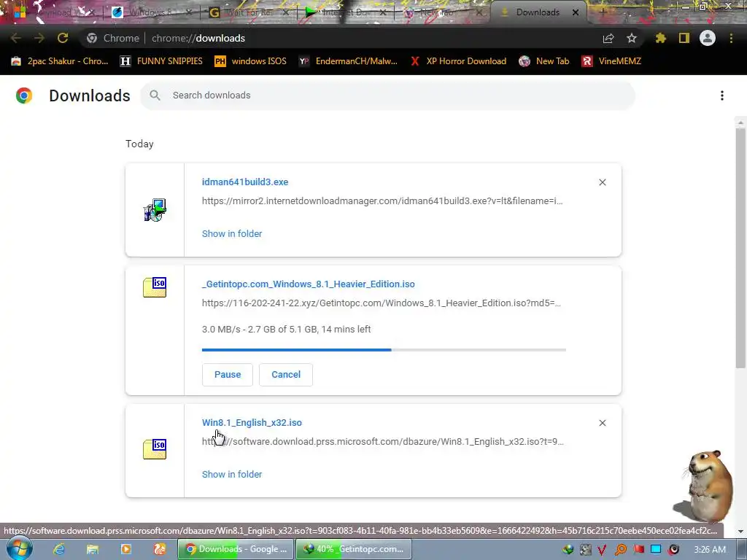Image resolution: width=747 pixels, height=560 pixels.
Task: Click the Search downloads field
Action: click(387, 96)
